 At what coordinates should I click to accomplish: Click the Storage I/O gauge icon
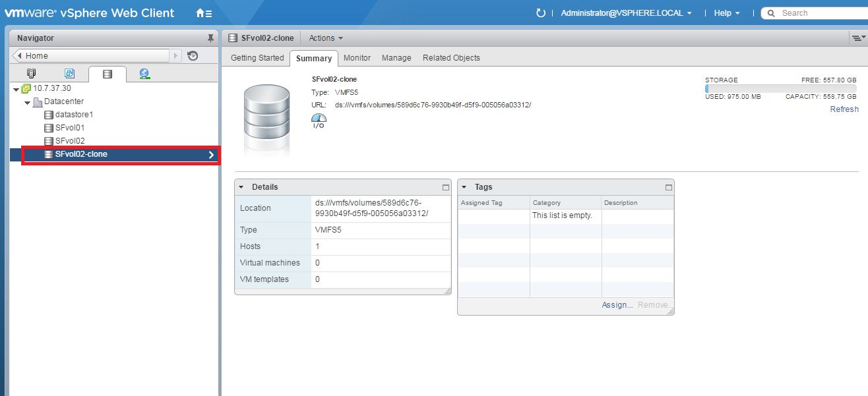click(x=319, y=121)
